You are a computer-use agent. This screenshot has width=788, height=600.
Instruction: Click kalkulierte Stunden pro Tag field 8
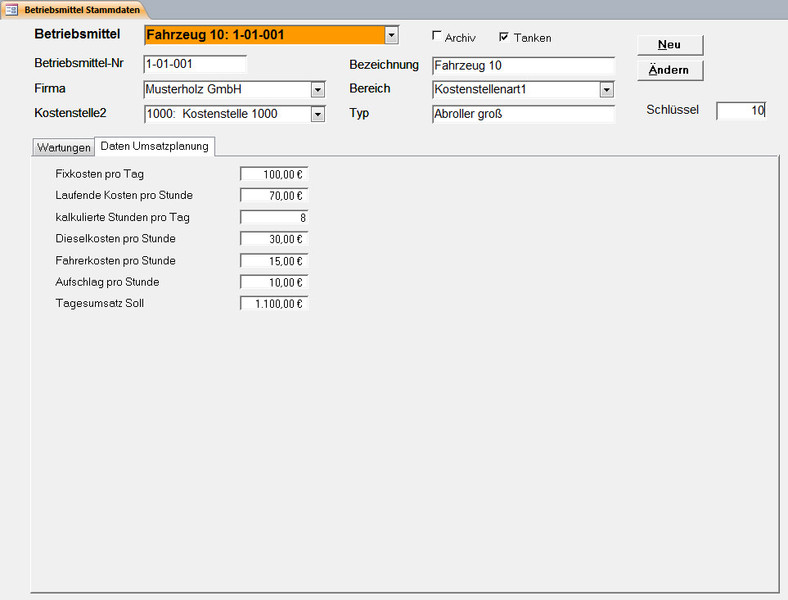click(274, 218)
